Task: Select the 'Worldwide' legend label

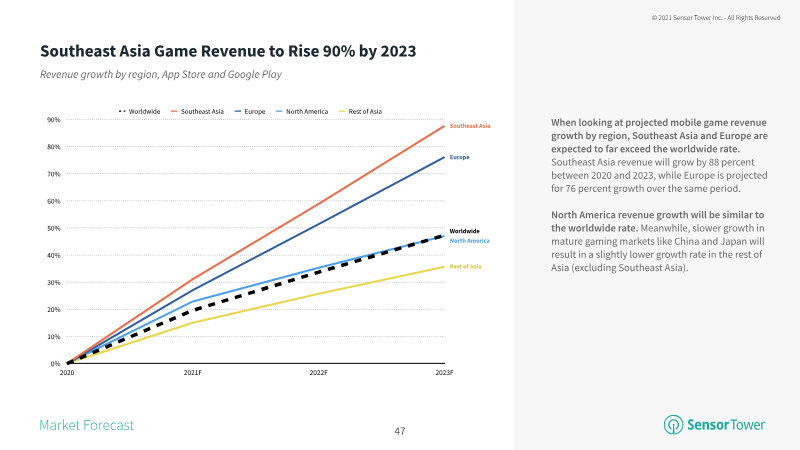Action: coord(144,111)
